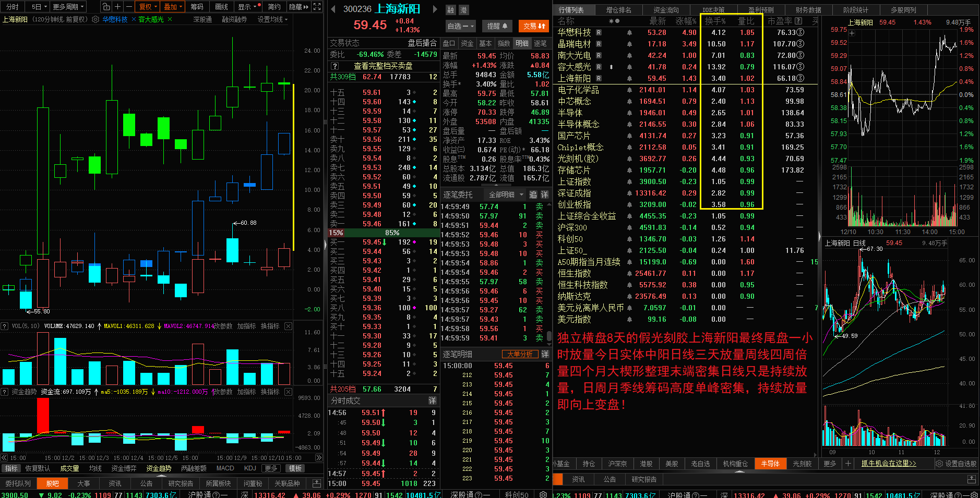980x498 pixels.
Task: Zoom out chart with minus icon
Action: point(129,7)
